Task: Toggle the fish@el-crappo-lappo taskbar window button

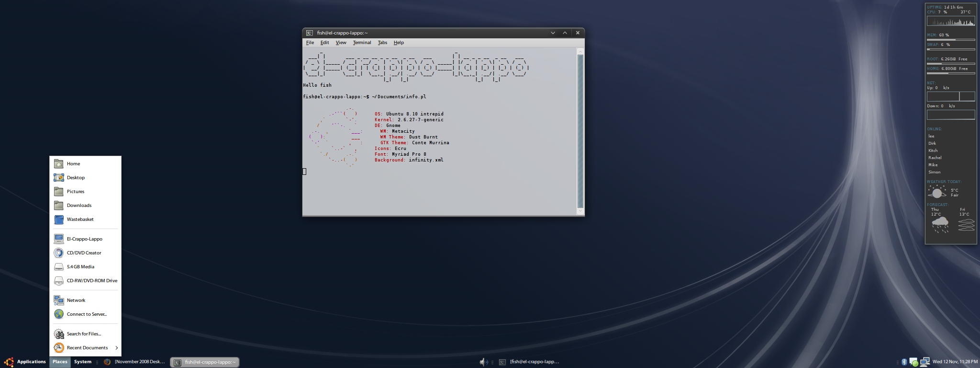Action: tap(205, 362)
